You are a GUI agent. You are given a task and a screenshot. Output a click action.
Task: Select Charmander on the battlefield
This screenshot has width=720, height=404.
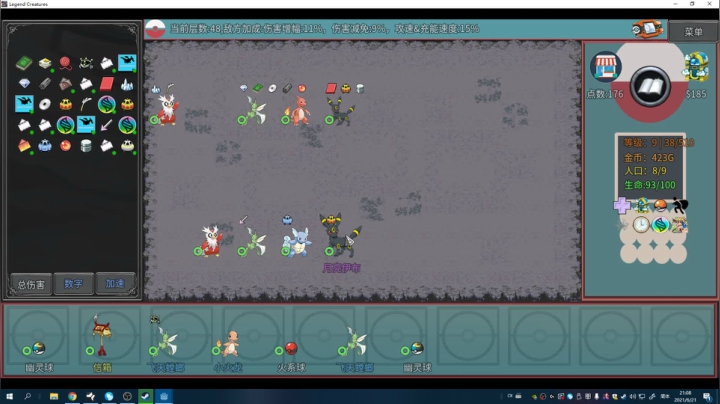pos(299,110)
